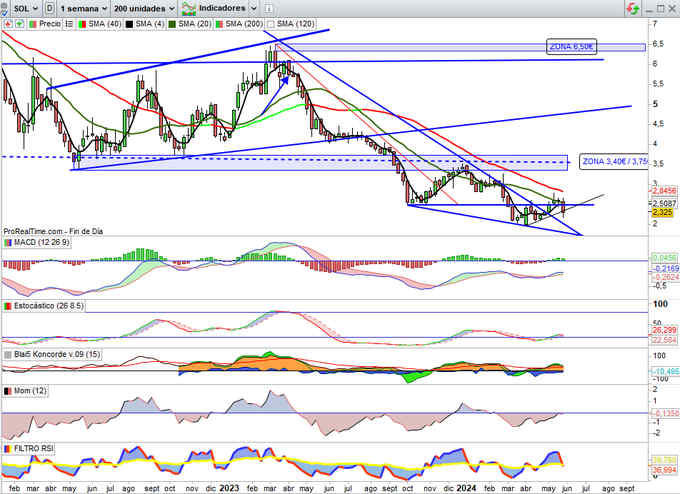
Task: Open the FILTRO RSI label
Action: (33, 448)
